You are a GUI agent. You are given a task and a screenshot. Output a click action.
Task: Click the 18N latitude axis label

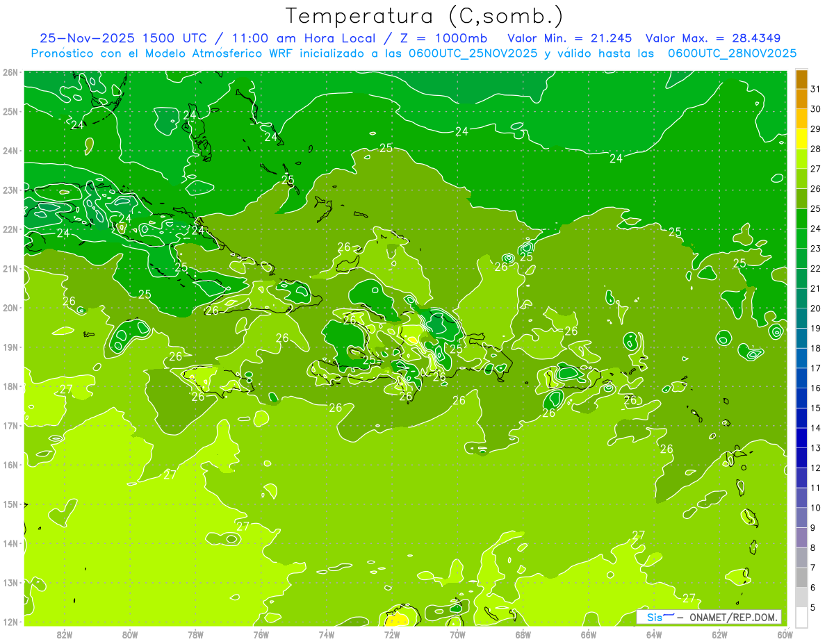coord(10,386)
